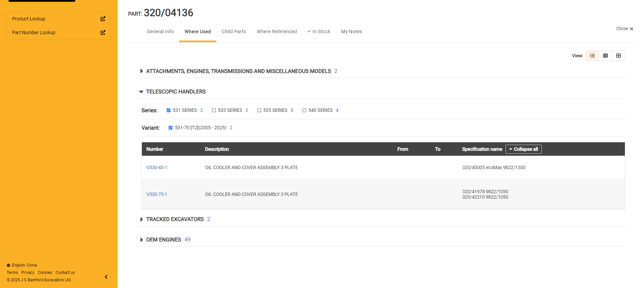Open the Child Parts tab
This screenshot has height=288, width=644.
click(x=234, y=31)
